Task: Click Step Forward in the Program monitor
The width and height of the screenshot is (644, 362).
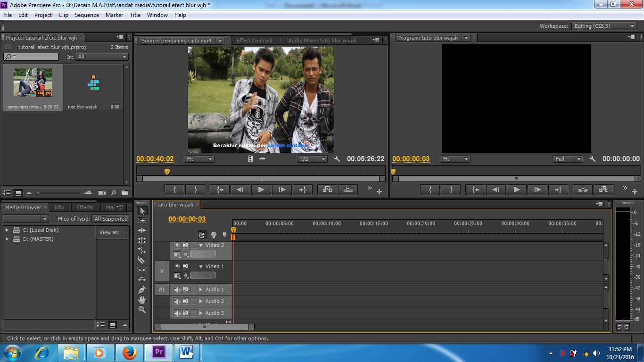Action: pyautogui.click(x=537, y=189)
